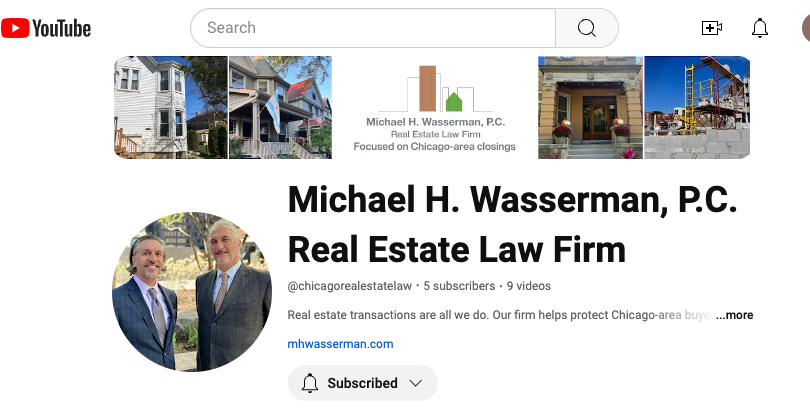The width and height of the screenshot is (810, 416).
Task: Click the user account avatar at top right
Action: click(806, 28)
